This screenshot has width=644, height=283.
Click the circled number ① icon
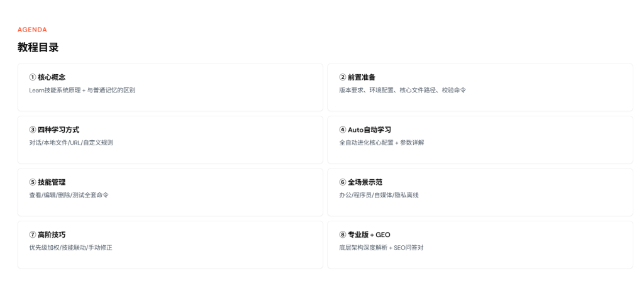click(x=33, y=77)
